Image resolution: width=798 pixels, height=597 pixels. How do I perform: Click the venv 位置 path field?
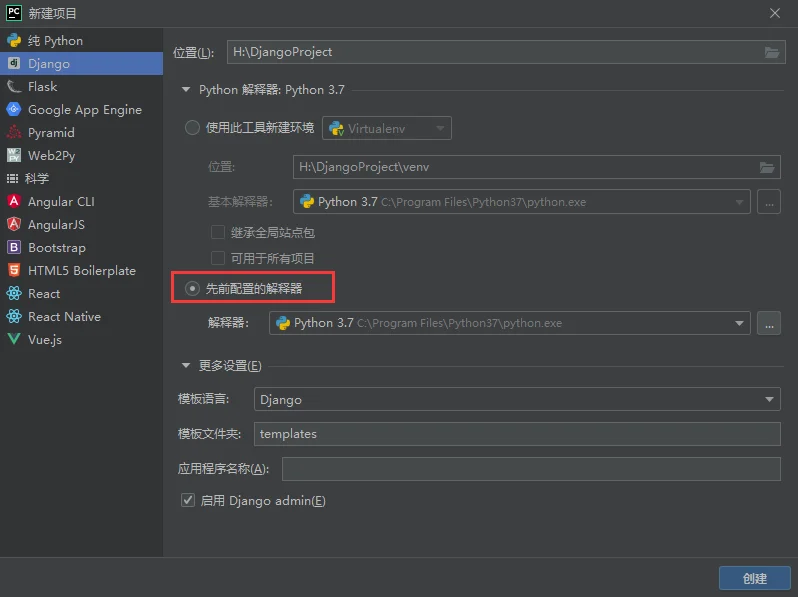pyautogui.click(x=536, y=167)
